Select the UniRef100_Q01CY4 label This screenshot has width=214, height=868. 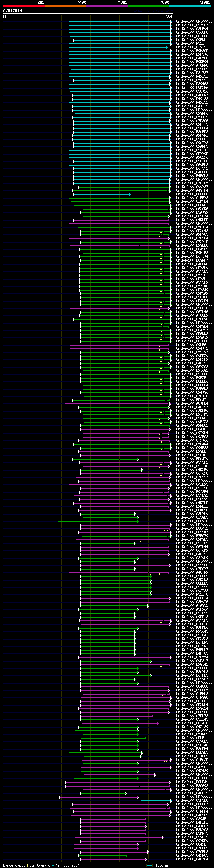192,216
